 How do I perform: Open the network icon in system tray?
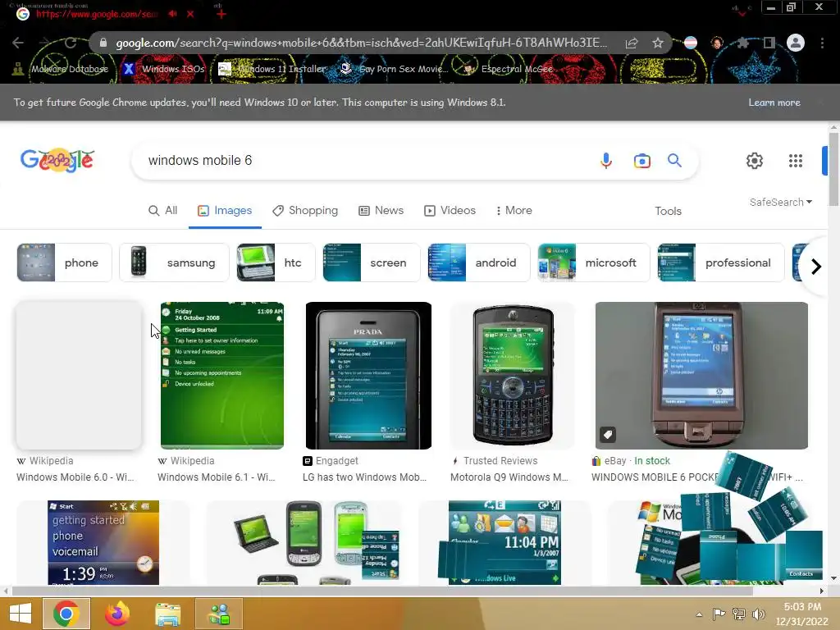739,614
